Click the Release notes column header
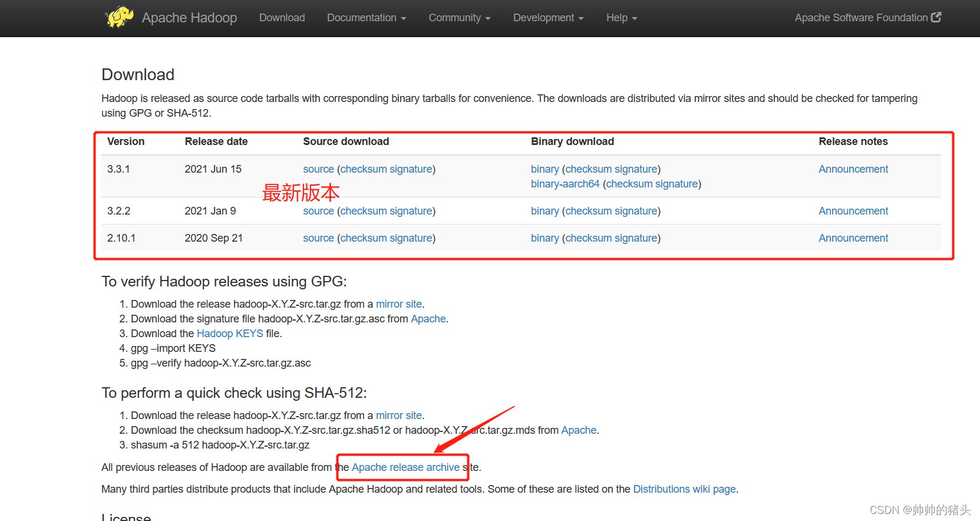 (x=853, y=141)
